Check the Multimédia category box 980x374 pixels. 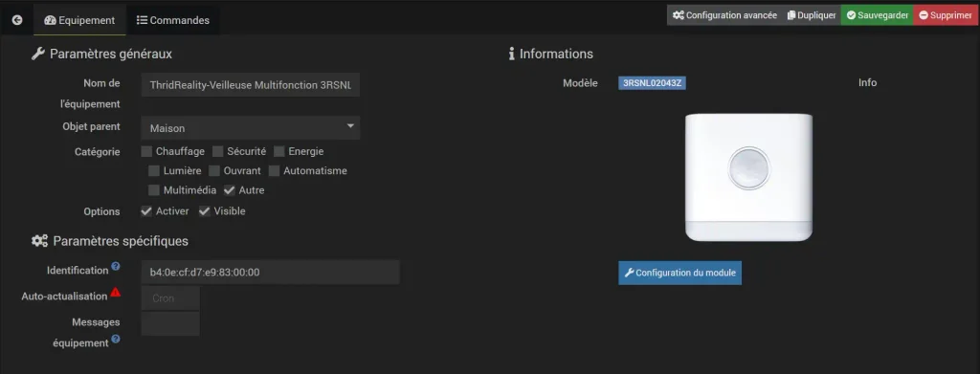tap(154, 189)
